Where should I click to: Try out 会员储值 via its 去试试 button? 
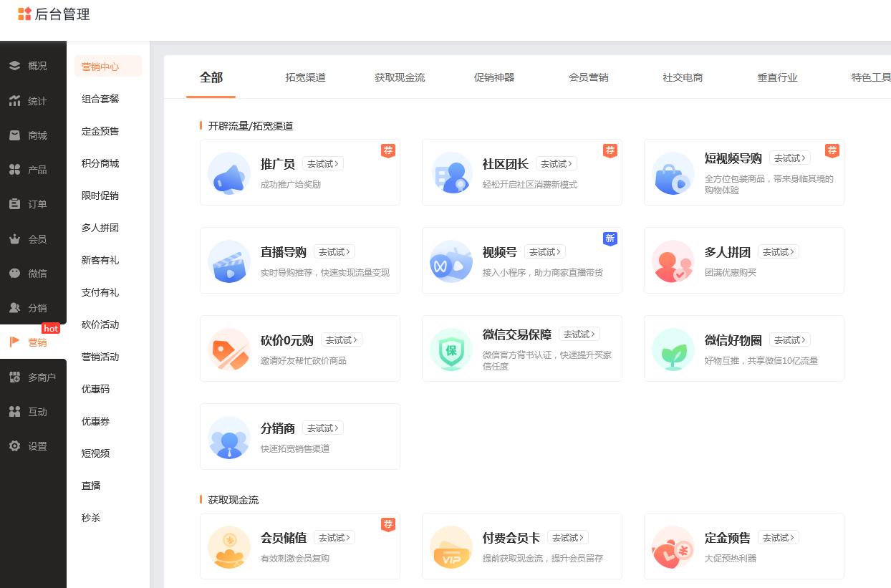point(334,537)
